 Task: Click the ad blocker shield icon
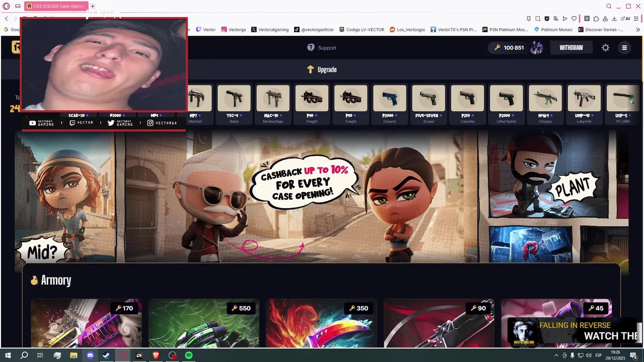pos(546,19)
